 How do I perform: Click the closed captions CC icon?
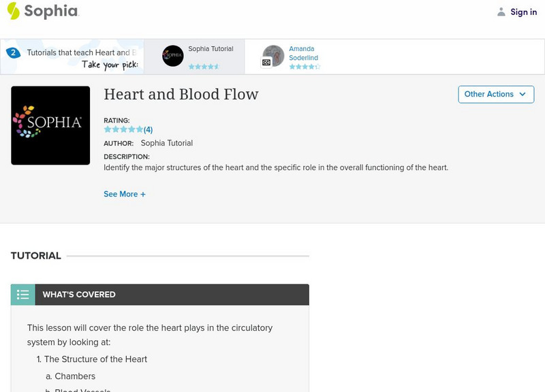(x=266, y=62)
